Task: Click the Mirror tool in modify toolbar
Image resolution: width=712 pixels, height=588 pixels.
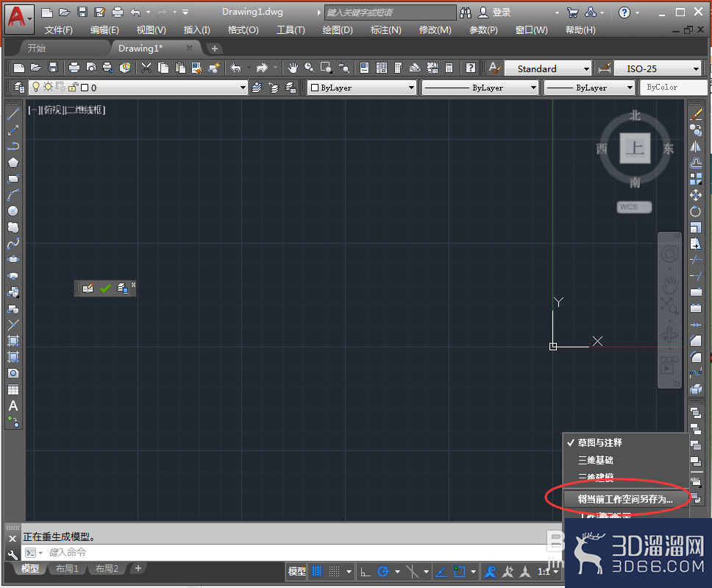Action: click(696, 146)
